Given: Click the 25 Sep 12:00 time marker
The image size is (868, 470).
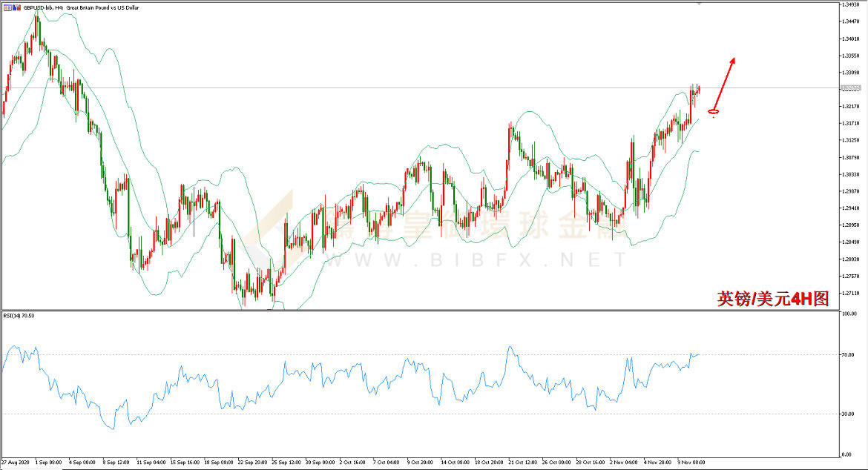Looking at the screenshot, I should click(x=286, y=463).
